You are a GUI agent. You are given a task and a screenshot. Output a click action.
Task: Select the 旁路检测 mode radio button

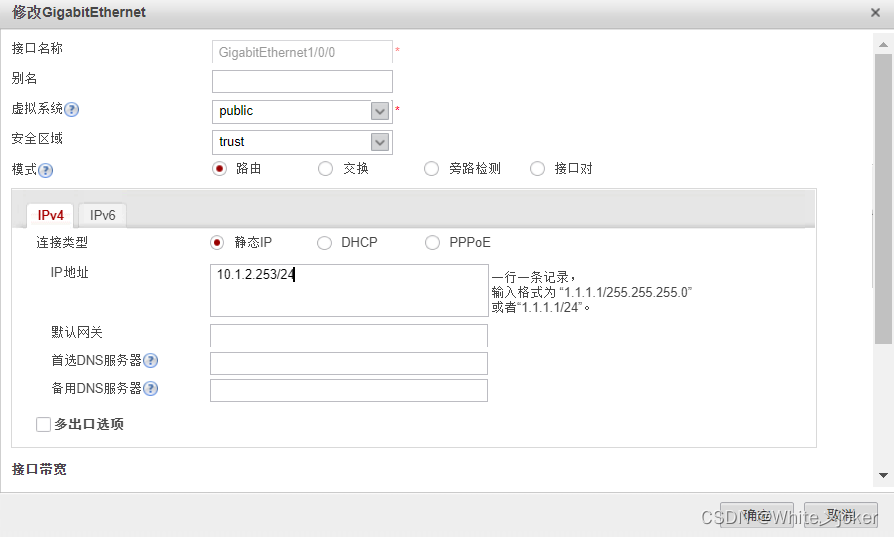point(431,169)
